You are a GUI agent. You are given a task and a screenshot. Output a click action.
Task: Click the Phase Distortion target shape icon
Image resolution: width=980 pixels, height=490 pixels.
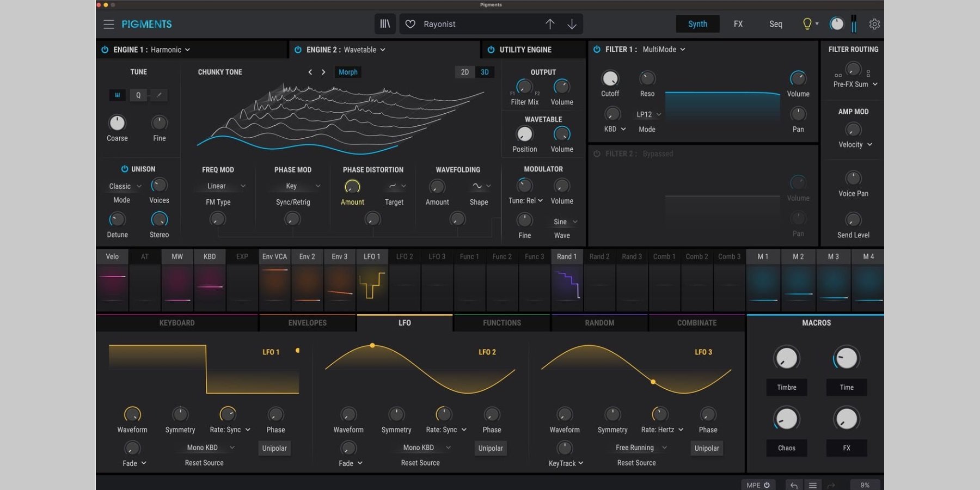pyautogui.click(x=393, y=186)
